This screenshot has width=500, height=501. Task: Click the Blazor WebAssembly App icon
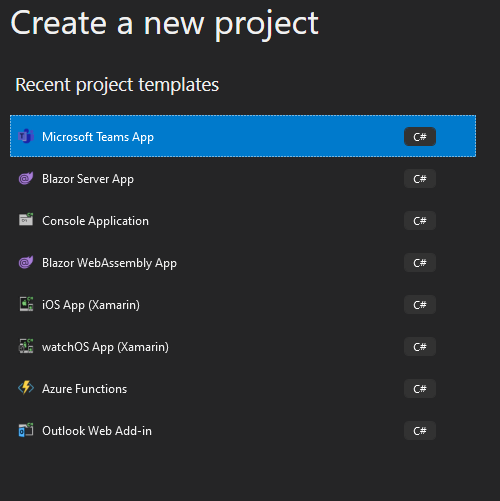(26, 263)
